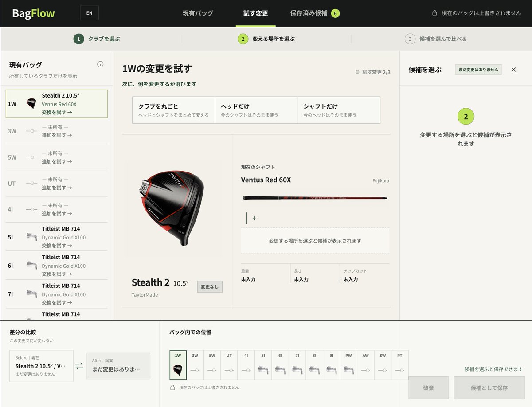
Task: Select the 5I slot in the bag strip
Action: click(x=263, y=365)
